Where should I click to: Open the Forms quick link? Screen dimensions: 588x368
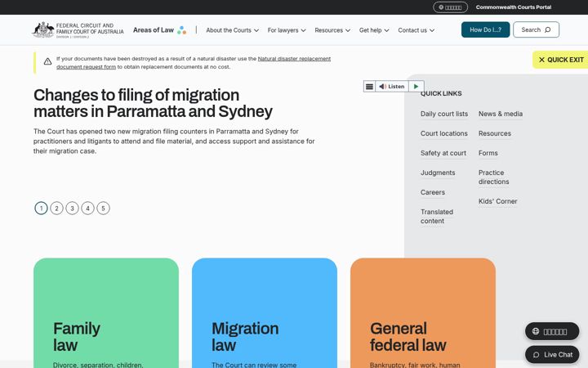488,153
